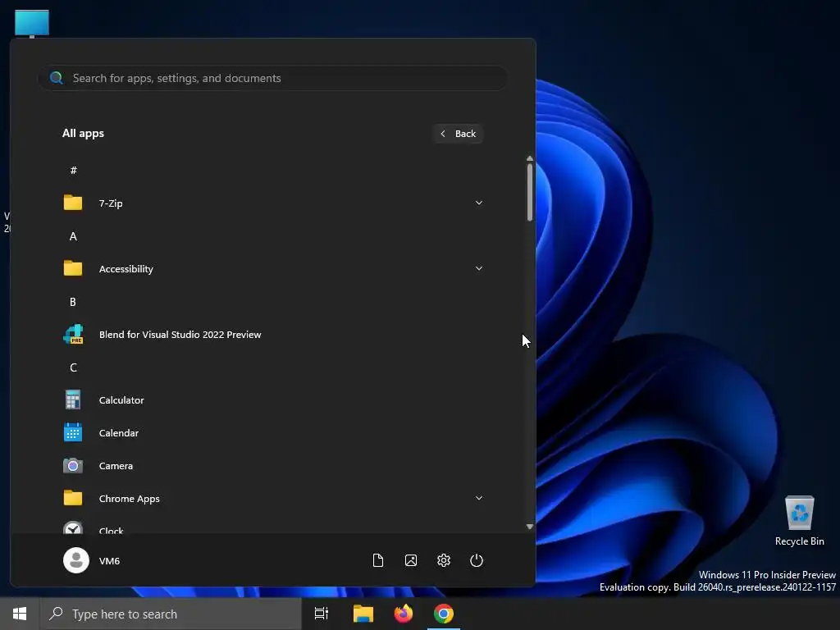This screenshot has height=630, width=840.
Task: Click the 'Camera' app name
Action: click(116, 466)
